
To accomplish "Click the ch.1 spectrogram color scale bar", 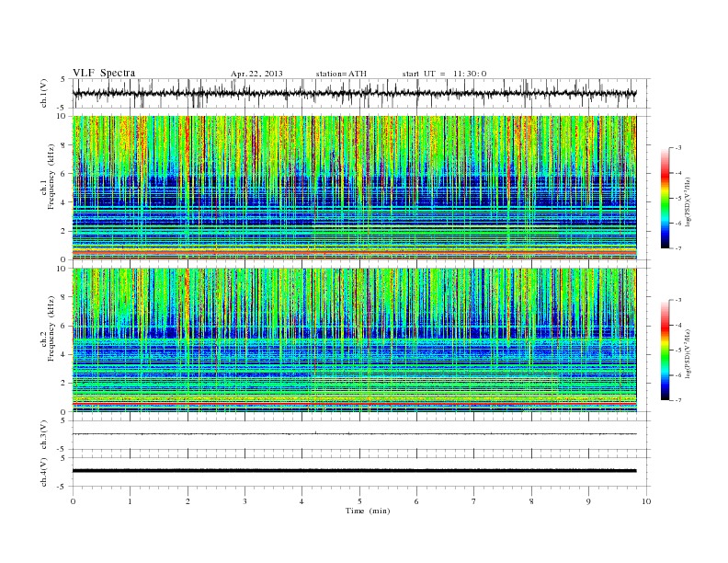I will [x=665, y=199].
